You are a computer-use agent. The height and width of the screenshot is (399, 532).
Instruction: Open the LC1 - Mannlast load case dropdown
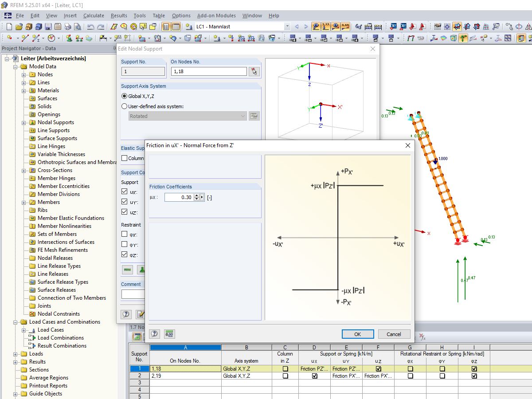tap(287, 27)
